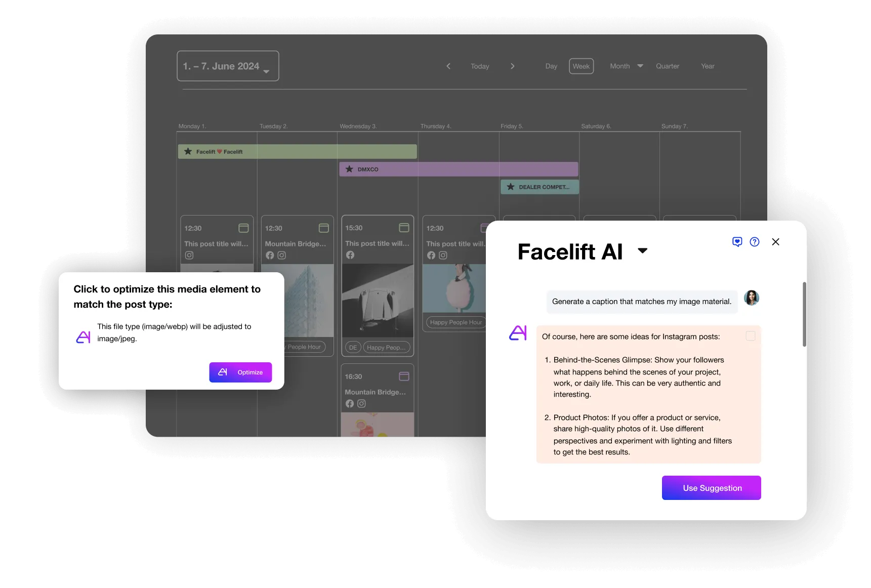Open the Facelift campaign bar
871x588 pixels.
[x=297, y=151]
